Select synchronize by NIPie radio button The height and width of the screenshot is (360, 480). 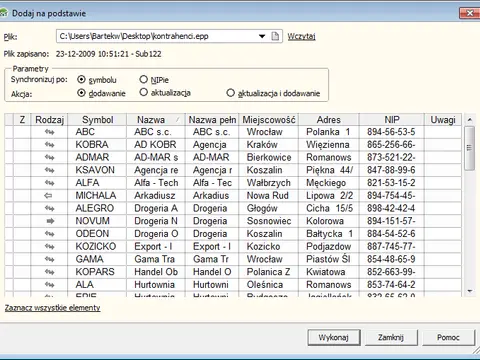coord(143,79)
